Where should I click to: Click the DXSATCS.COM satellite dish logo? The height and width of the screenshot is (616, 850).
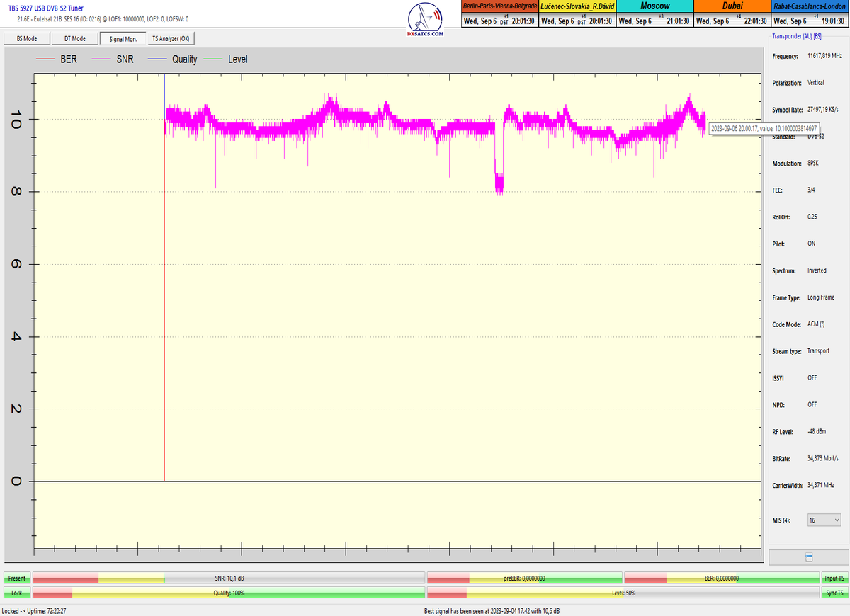pos(426,18)
